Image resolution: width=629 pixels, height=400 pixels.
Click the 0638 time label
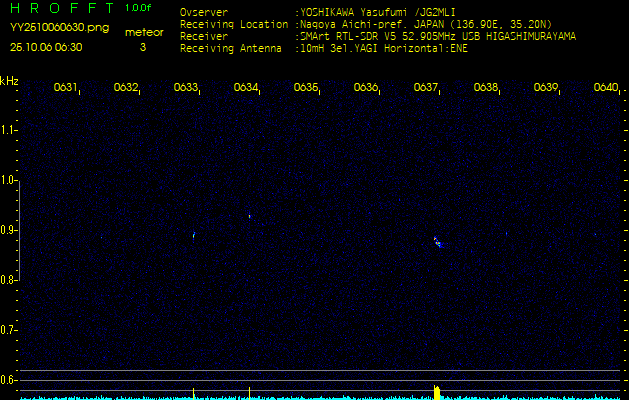tap(486, 88)
